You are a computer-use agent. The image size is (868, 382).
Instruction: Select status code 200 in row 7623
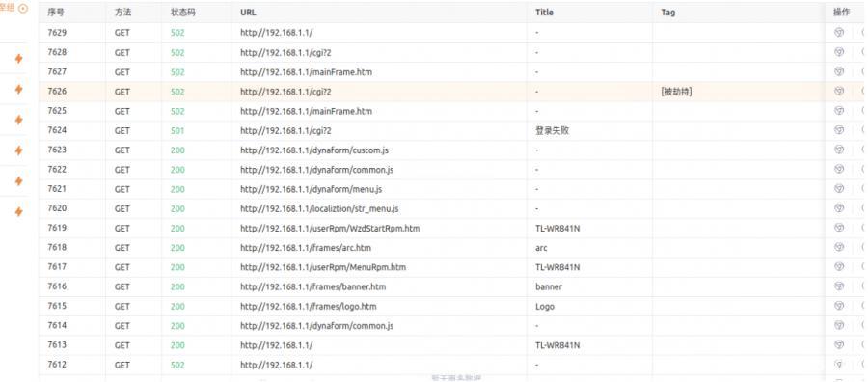tap(177, 150)
